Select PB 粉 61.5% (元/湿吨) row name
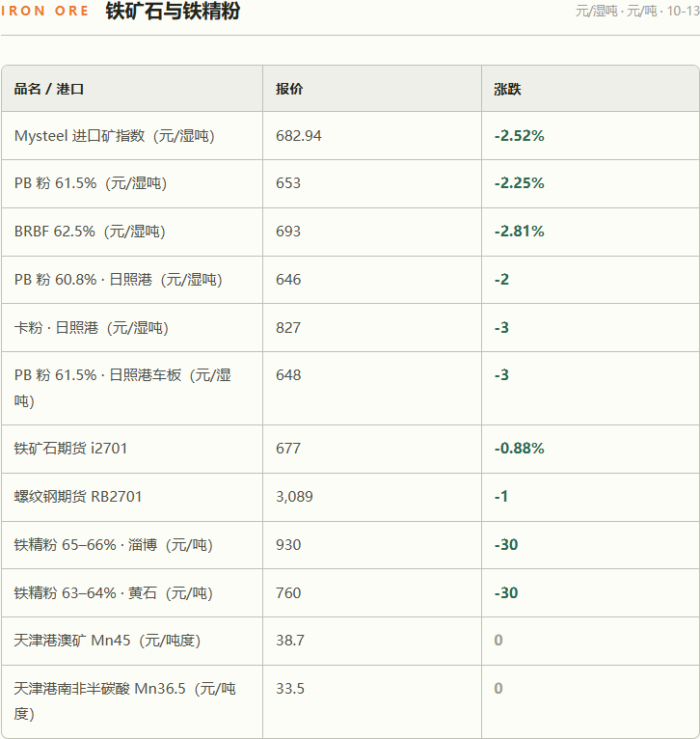This screenshot has width=700, height=739. [x=91, y=183]
